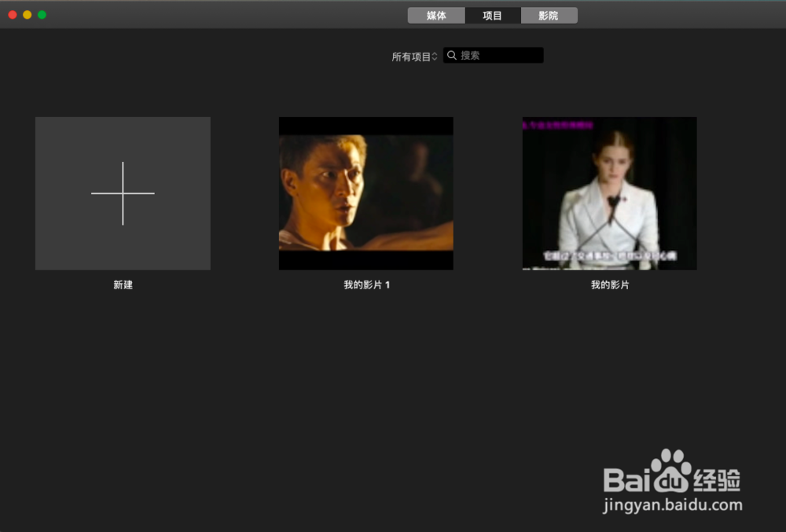Screen dimensions: 786x532
Task: Open the 我的影片 1 project thumbnail
Action: [x=366, y=193]
